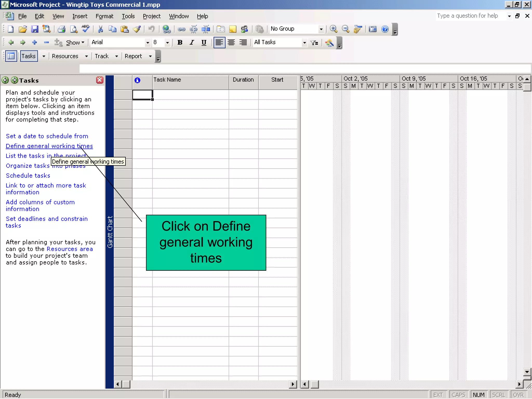The width and height of the screenshot is (532, 399).
Task: Click the Copy Picture camera icon
Action: pos(373,29)
